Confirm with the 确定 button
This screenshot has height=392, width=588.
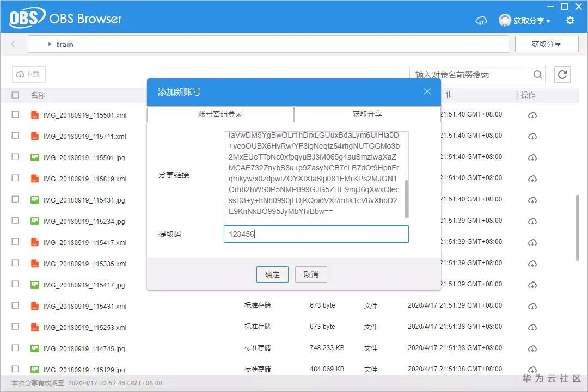[x=272, y=274]
